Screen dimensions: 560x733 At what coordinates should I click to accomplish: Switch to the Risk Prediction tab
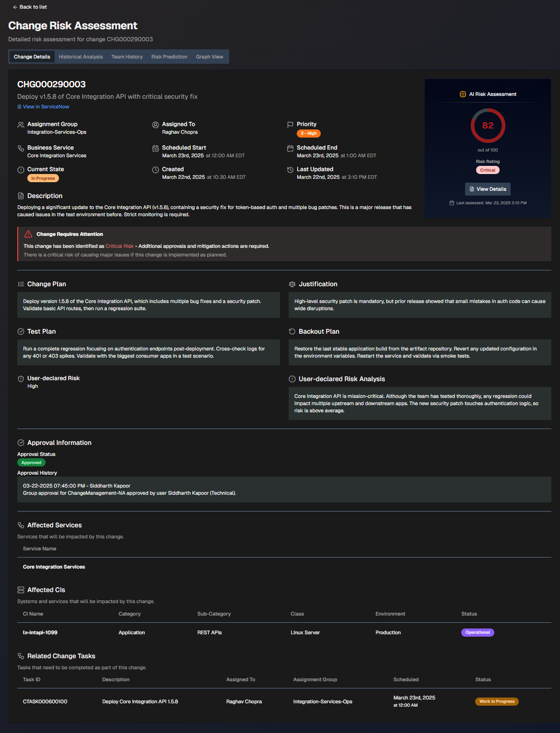click(x=169, y=57)
